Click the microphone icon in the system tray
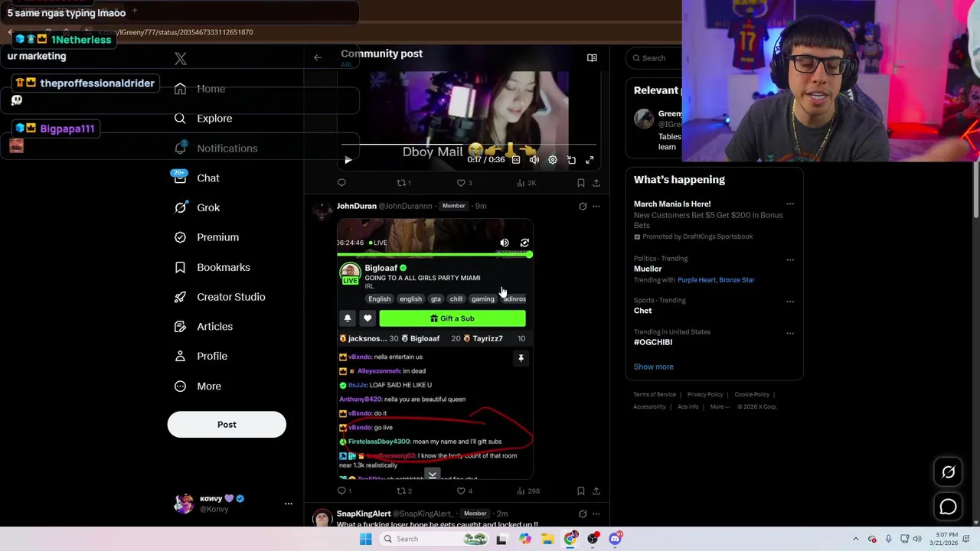 [x=888, y=539]
